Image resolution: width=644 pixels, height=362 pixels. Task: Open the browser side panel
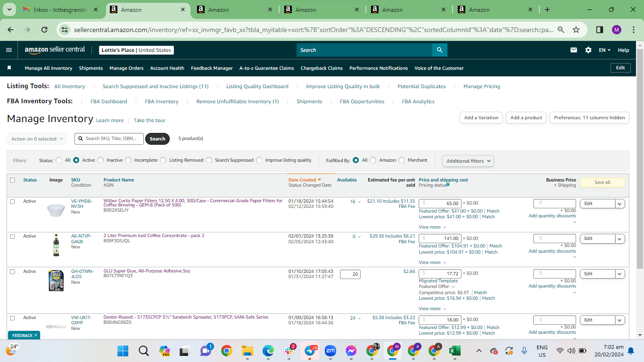click(x=600, y=30)
